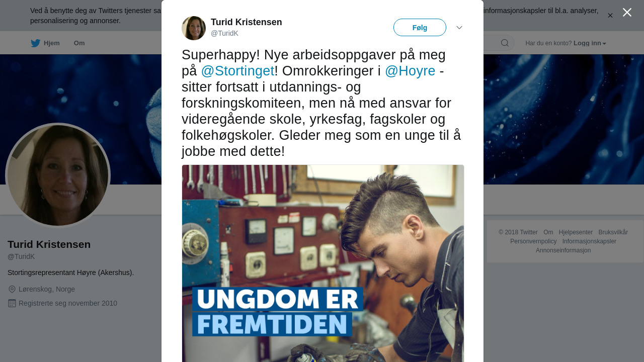Screen dimensions: 644x362
Task: Click the location pin icon by Lørenskog
Action: [x=12, y=289]
